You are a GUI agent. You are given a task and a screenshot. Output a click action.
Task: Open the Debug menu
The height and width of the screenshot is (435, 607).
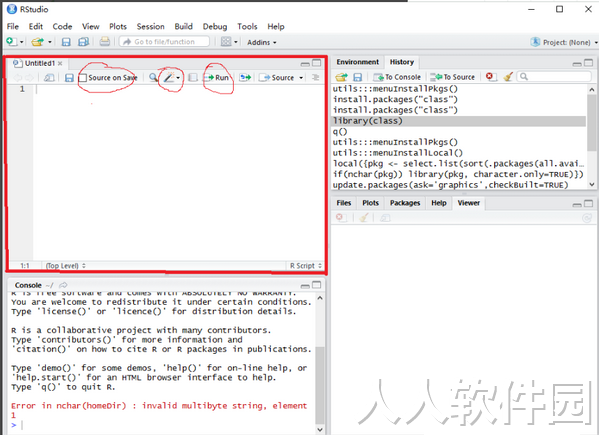pos(215,26)
